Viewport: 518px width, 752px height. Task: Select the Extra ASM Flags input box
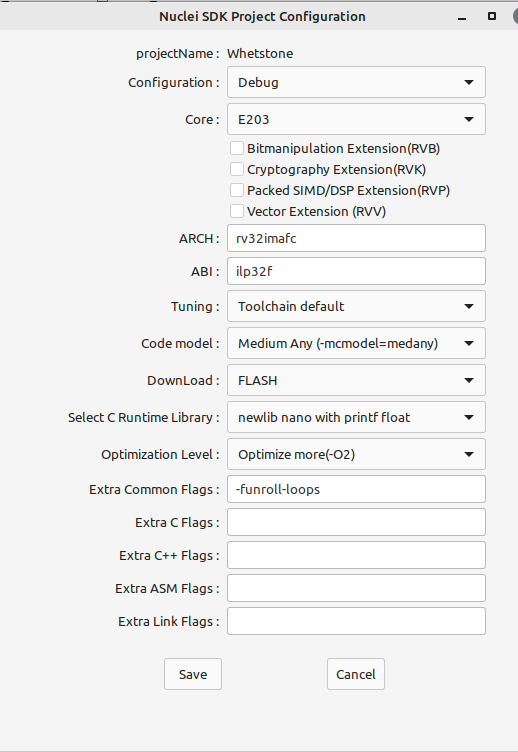[356, 588]
